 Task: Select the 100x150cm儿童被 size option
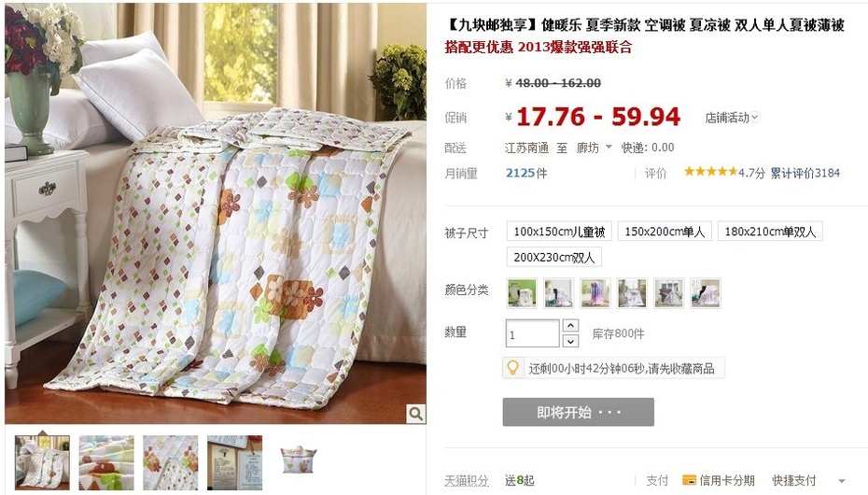(559, 232)
